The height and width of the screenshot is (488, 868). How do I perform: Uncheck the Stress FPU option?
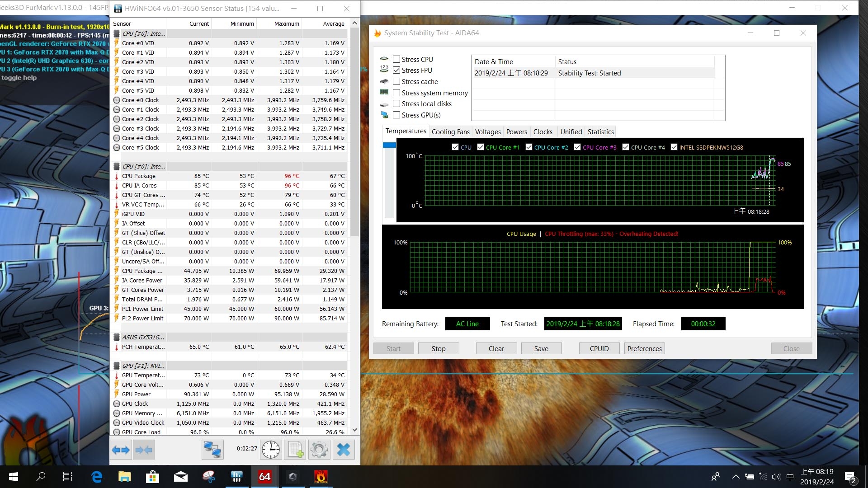(396, 70)
